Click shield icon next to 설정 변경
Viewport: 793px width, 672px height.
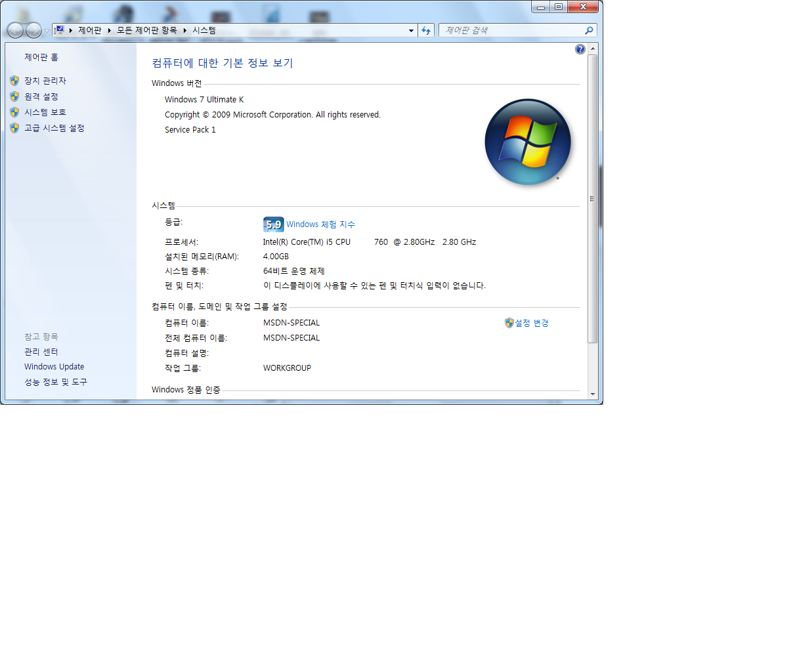point(509,323)
